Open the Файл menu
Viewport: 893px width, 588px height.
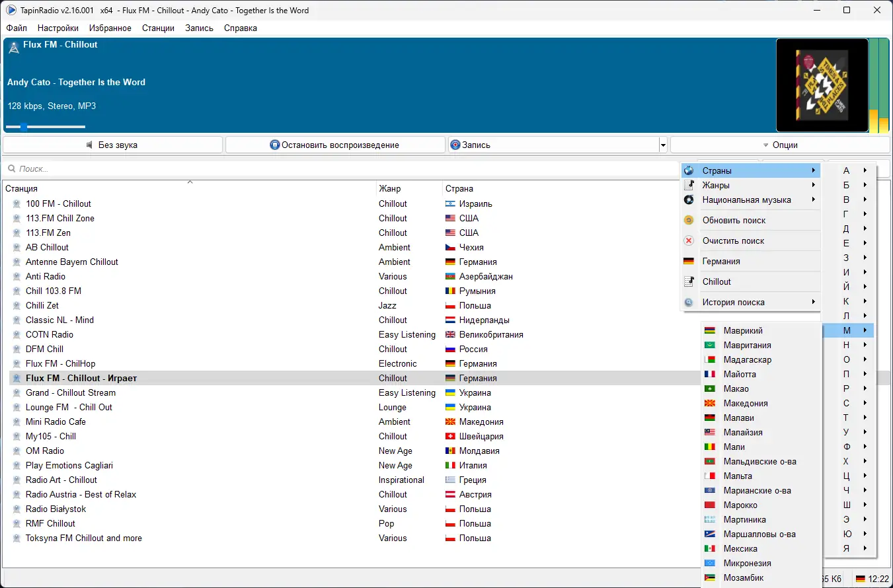pos(17,28)
